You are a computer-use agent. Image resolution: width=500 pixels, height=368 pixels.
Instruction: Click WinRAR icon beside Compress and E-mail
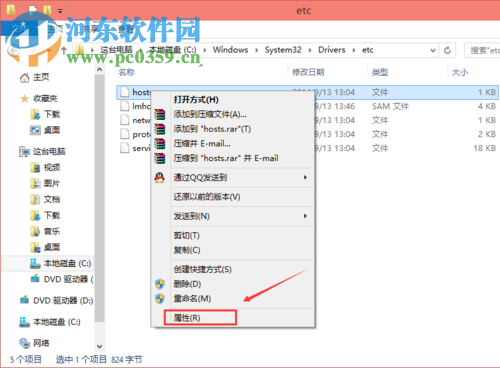tap(160, 144)
